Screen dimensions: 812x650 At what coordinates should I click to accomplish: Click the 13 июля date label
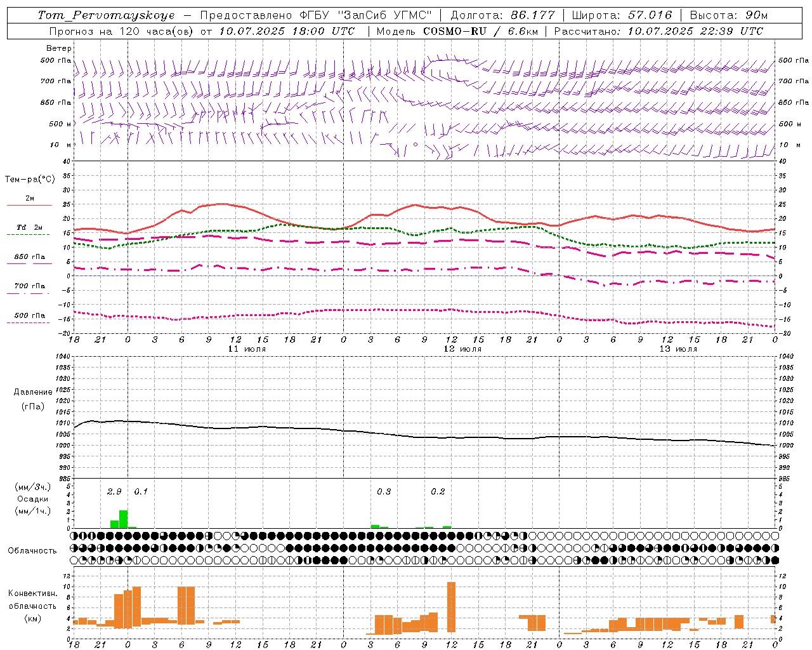pyautogui.click(x=678, y=348)
